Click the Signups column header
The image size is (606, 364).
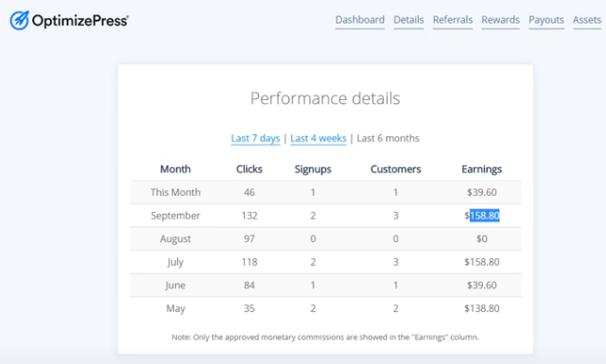[x=313, y=169]
